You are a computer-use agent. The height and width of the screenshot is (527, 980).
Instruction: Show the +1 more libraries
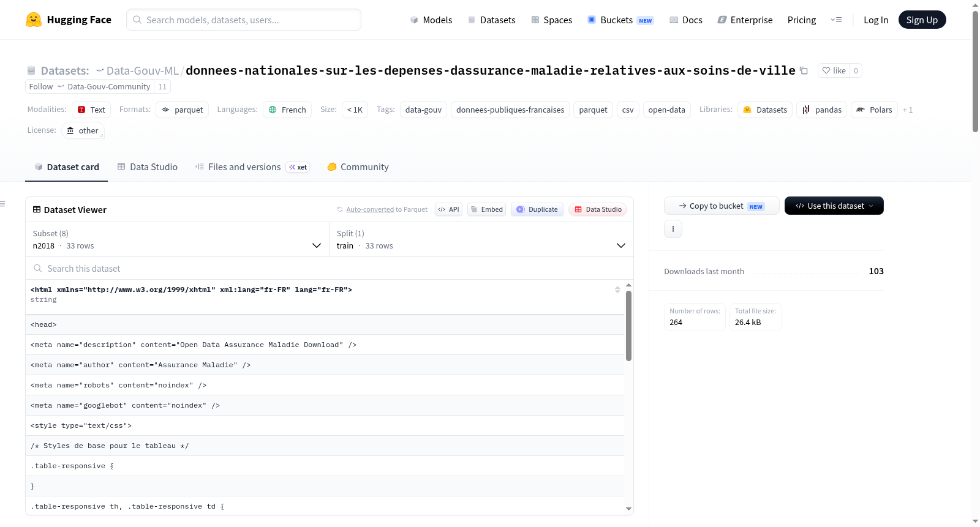tap(908, 110)
